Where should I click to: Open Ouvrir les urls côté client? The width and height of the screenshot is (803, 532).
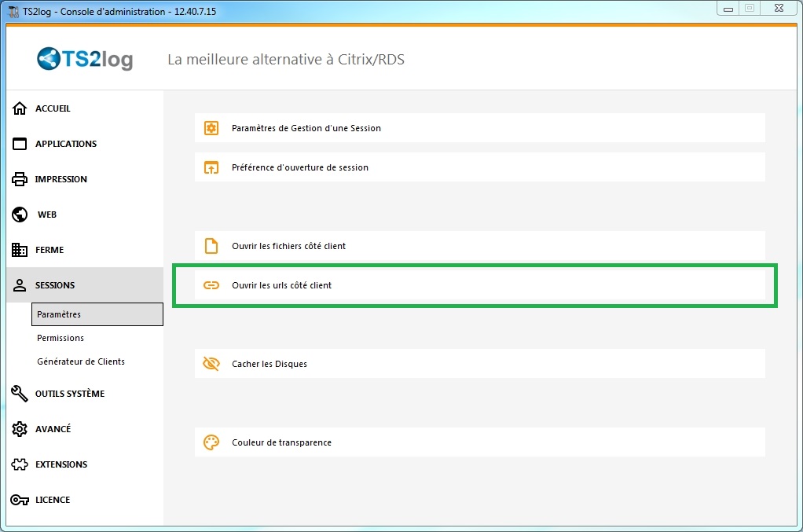(x=480, y=285)
